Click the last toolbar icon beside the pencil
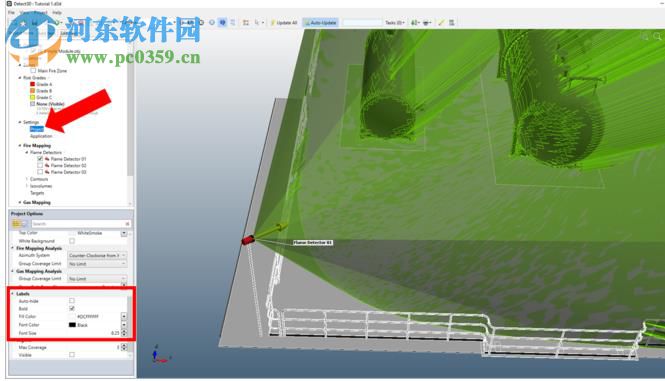 click(x=452, y=22)
